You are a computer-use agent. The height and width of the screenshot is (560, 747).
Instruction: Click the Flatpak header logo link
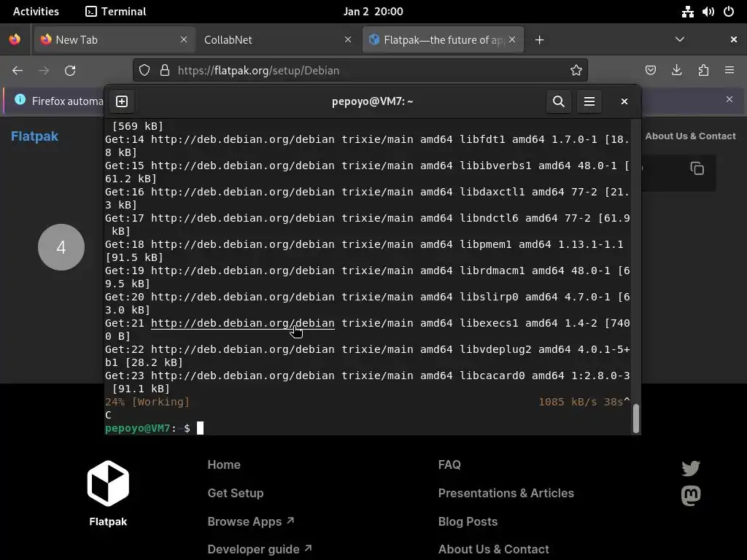point(34,136)
